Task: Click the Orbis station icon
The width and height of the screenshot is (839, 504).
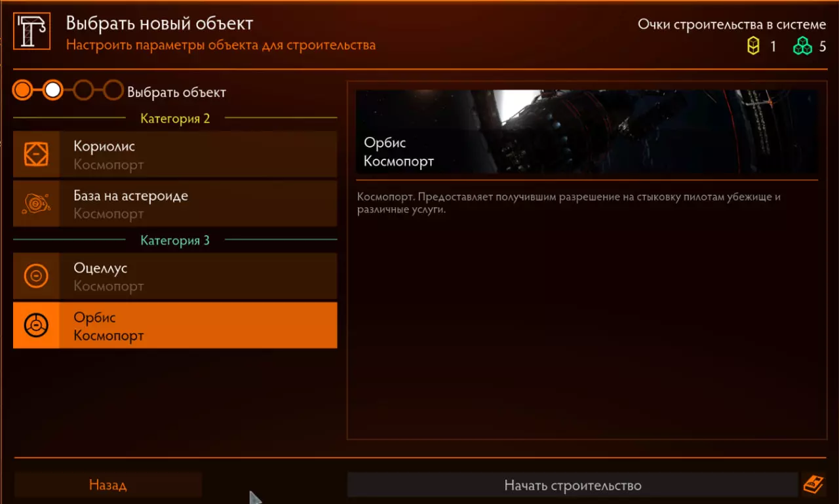Action: tap(36, 325)
